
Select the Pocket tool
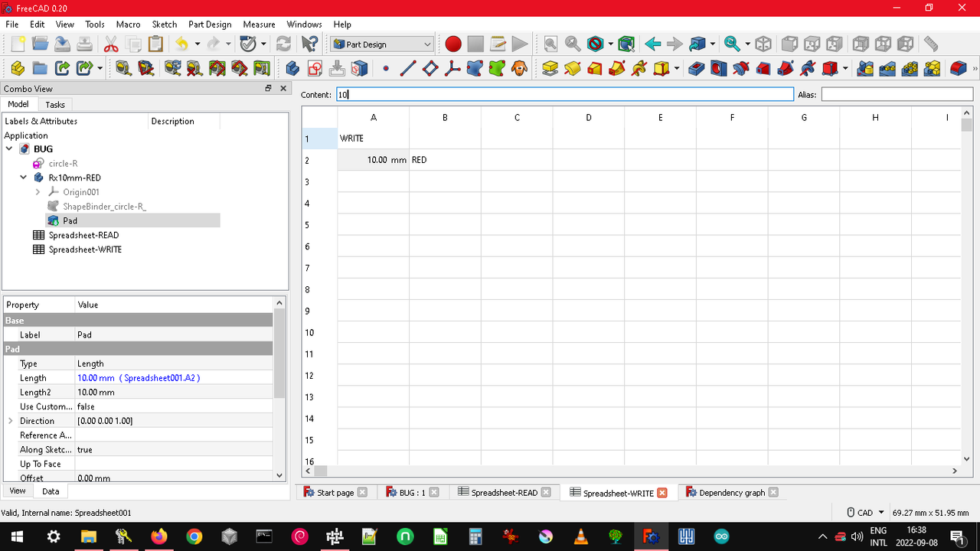coord(697,68)
